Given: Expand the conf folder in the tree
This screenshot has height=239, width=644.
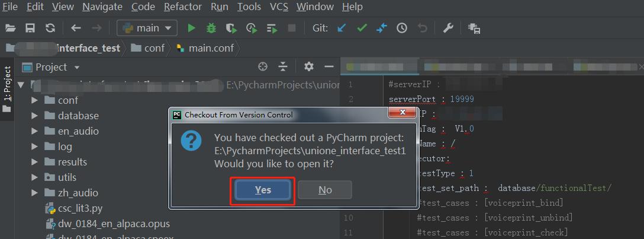Looking at the screenshot, I should [x=35, y=100].
